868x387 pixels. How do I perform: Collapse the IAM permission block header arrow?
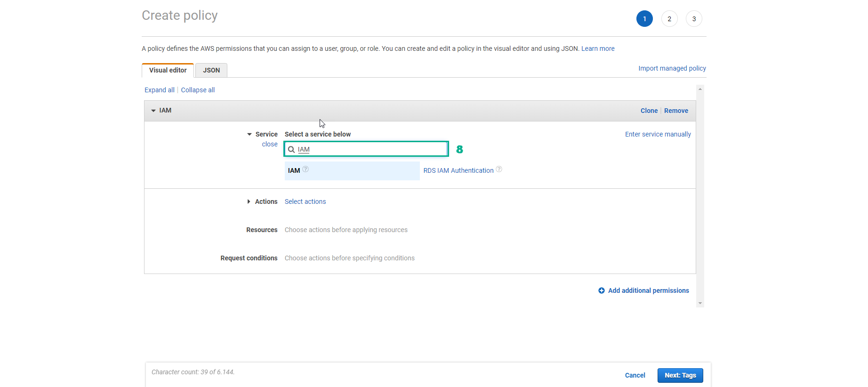pos(153,111)
